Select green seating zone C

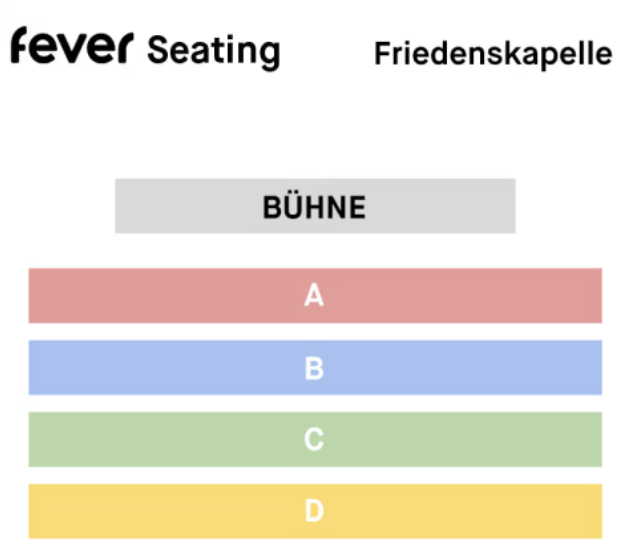315,439
